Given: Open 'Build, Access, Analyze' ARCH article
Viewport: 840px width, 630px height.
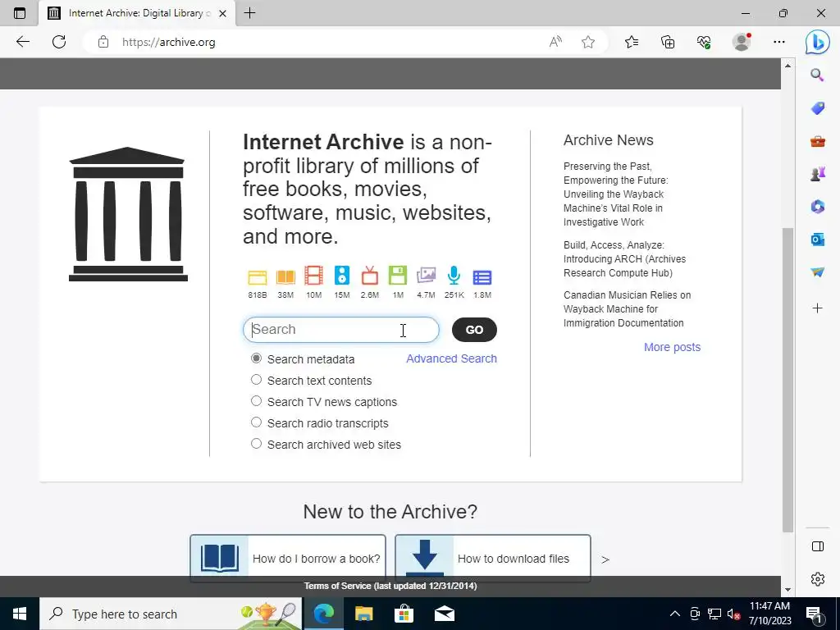Looking at the screenshot, I should click(x=624, y=258).
